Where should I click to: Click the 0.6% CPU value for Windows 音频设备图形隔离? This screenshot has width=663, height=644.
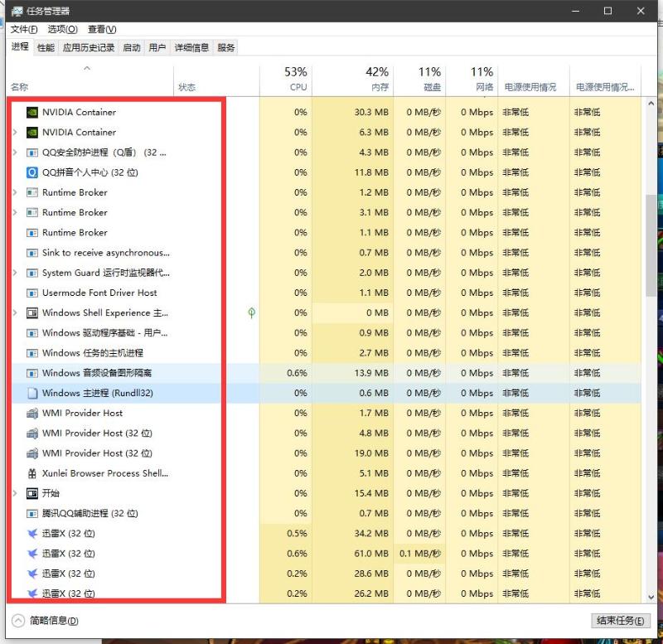297,373
